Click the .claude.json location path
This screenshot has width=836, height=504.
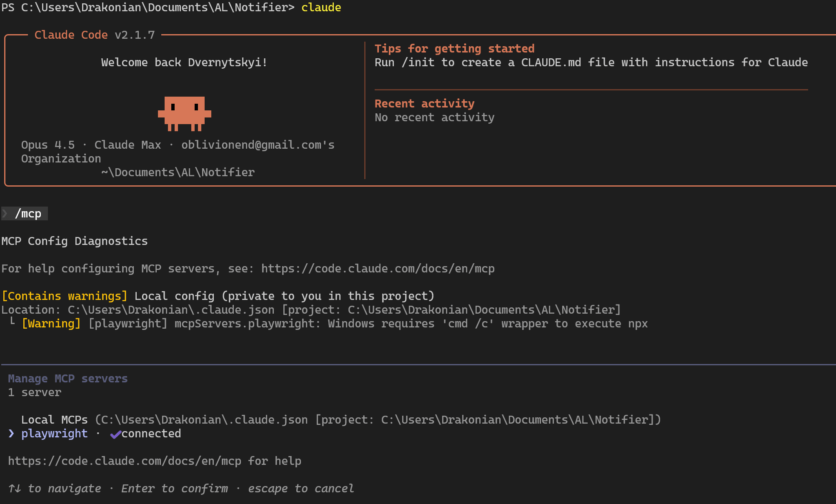[x=171, y=310]
